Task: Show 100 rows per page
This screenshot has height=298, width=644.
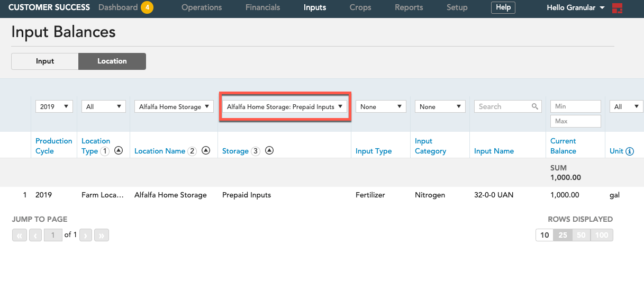Action: tap(602, 235)
